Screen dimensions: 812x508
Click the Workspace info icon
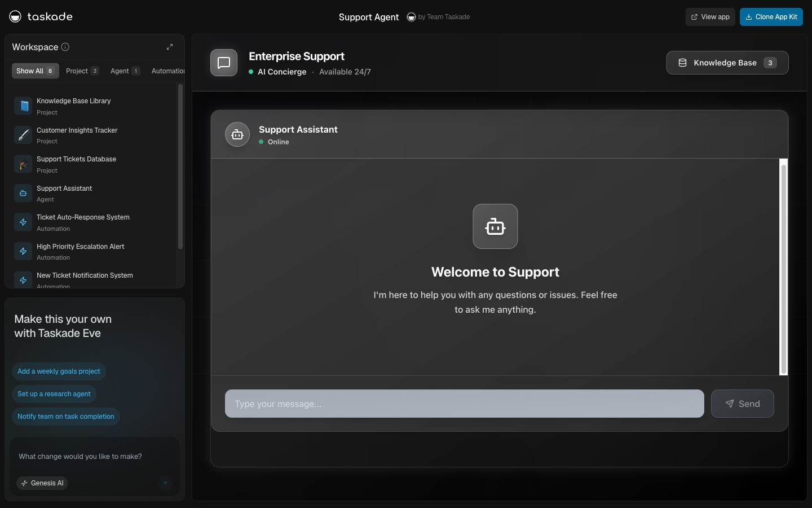[x=65, y=47]
